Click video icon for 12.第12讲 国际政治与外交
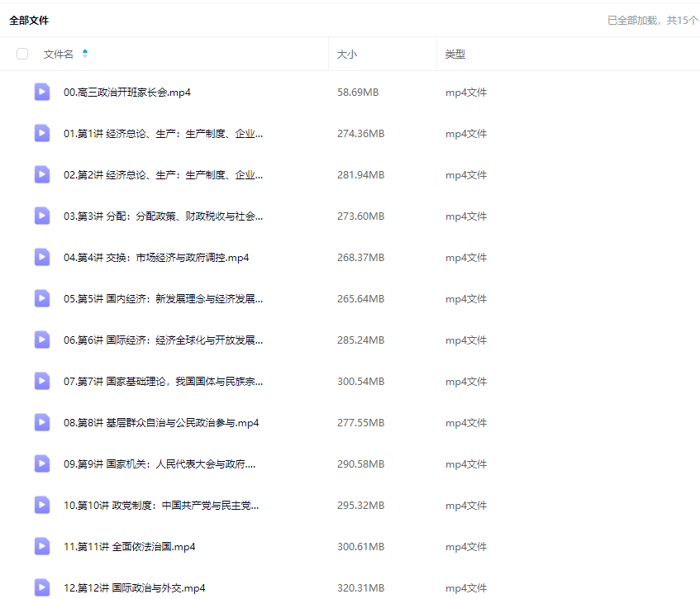 click(42, 587)
